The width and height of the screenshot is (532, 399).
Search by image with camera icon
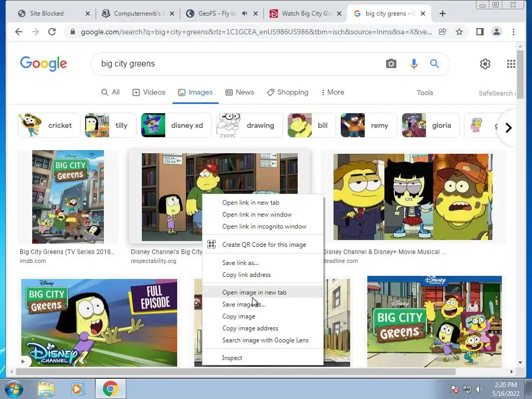391,64
